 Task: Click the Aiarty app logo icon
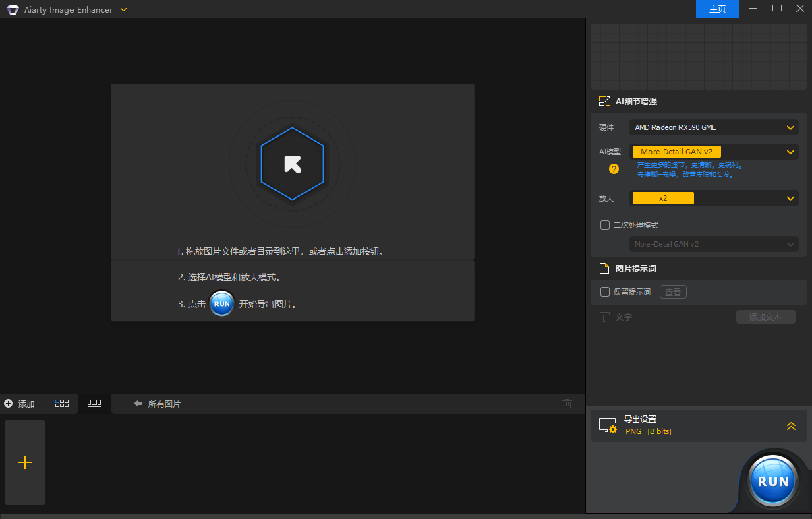point(12,9)
